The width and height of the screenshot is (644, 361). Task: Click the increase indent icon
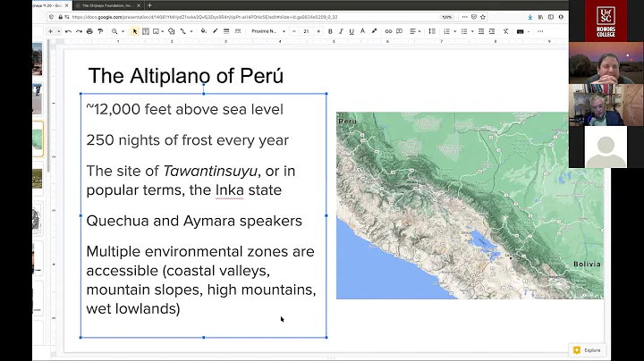(492, 31)
